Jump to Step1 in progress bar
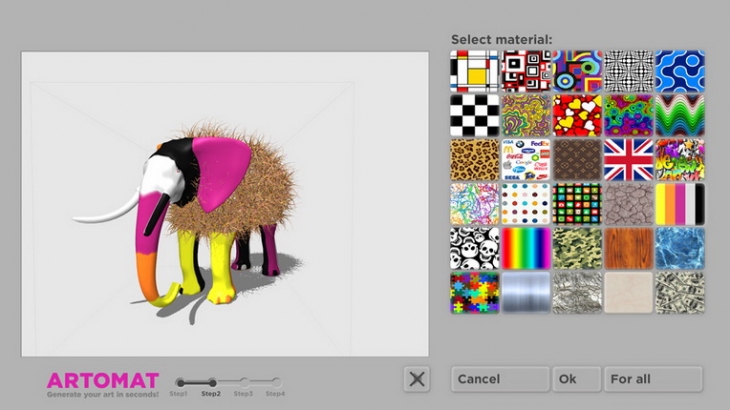Screen dimensions: 730x410 pos(180,383)
